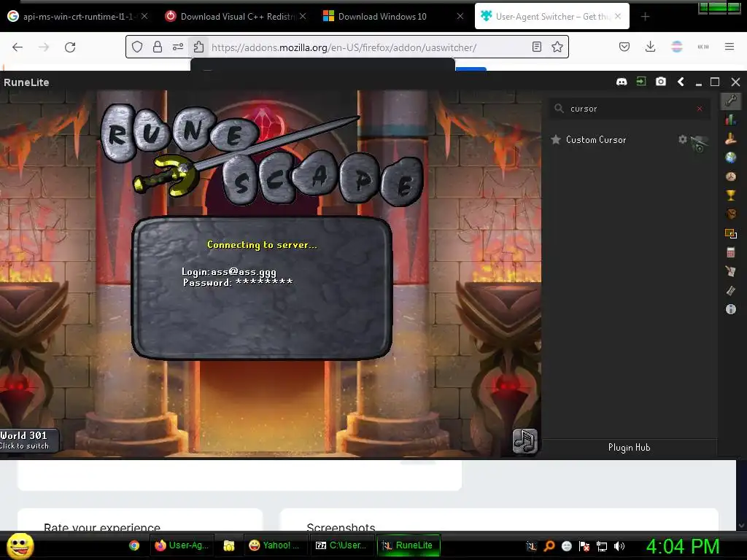Toggle Reader View in address bar
The height and width of the screenshot is (560, 747).
(537, 47)
